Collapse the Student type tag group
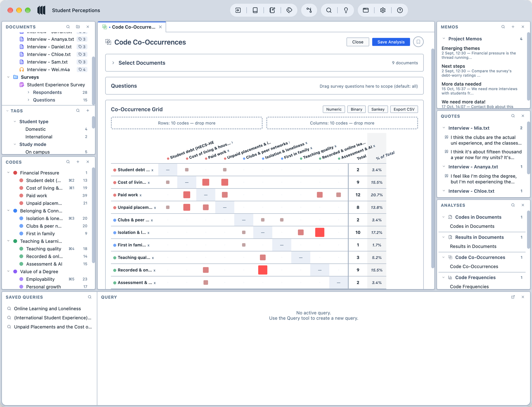This screenshot has width=532, height=407. [15, 121]
